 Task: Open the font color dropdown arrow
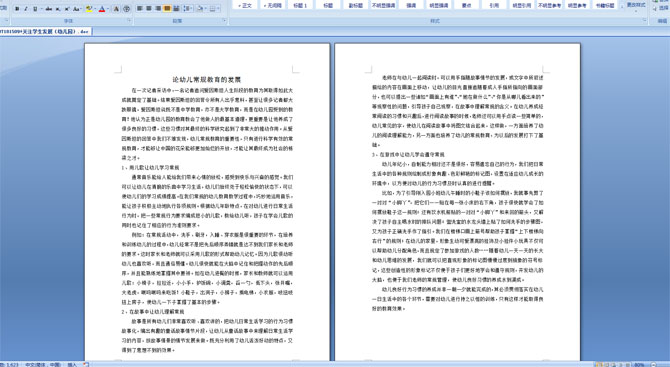[x=108, y=9]
